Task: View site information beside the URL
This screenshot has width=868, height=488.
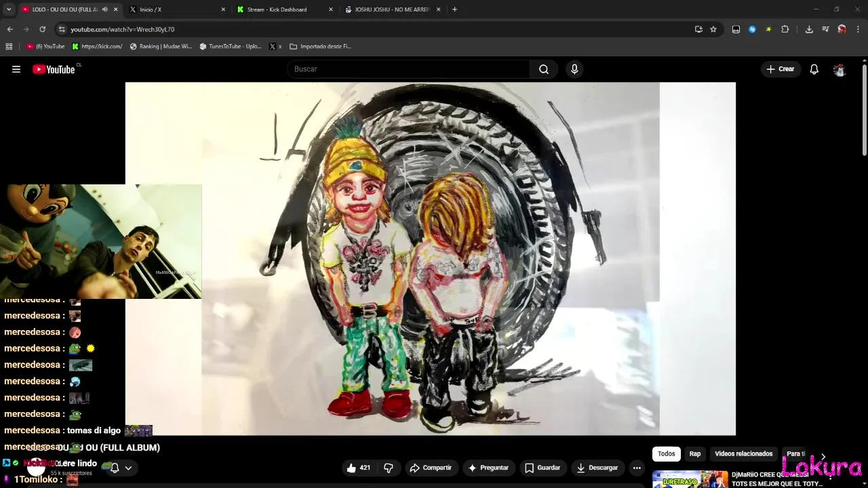Action: click(62, 29)
